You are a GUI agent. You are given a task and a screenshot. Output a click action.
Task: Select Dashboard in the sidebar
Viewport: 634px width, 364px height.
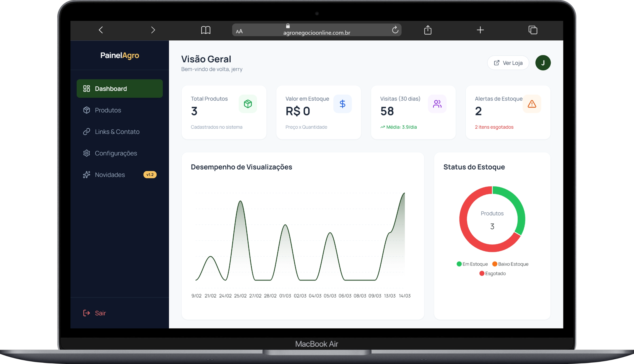coord(120,89)
